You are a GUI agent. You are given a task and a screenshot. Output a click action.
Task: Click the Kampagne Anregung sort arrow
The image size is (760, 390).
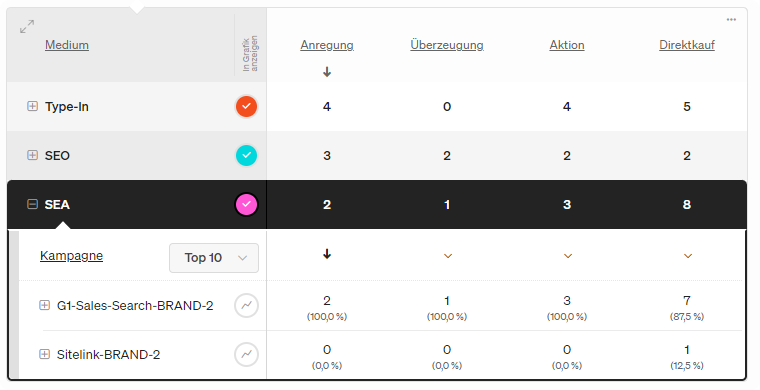tap(327, 254)
